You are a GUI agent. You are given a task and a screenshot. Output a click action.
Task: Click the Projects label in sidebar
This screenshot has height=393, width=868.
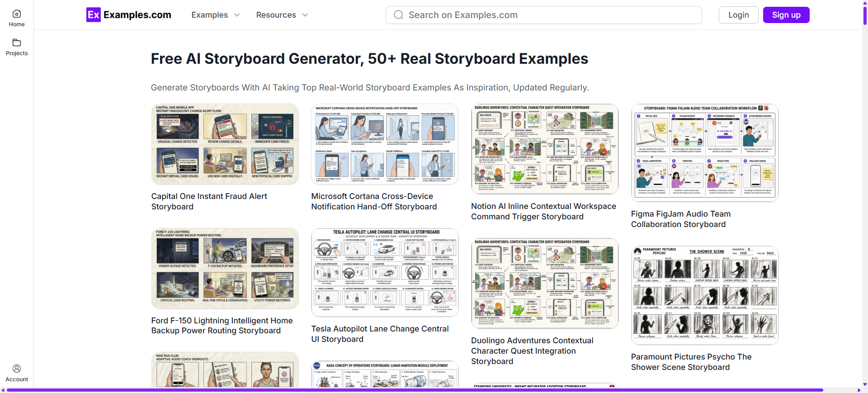(17, 53)
